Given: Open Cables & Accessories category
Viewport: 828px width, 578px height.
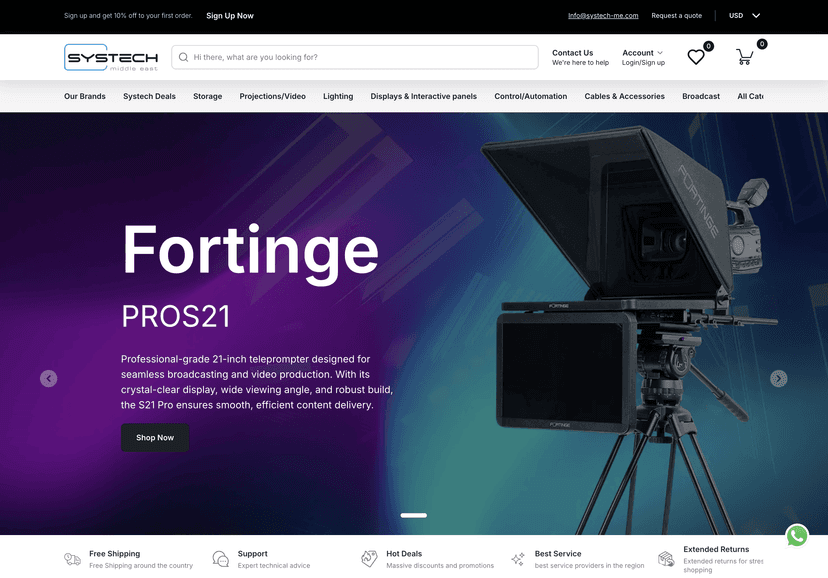Looking at the screenshot, I should point(624,96).
